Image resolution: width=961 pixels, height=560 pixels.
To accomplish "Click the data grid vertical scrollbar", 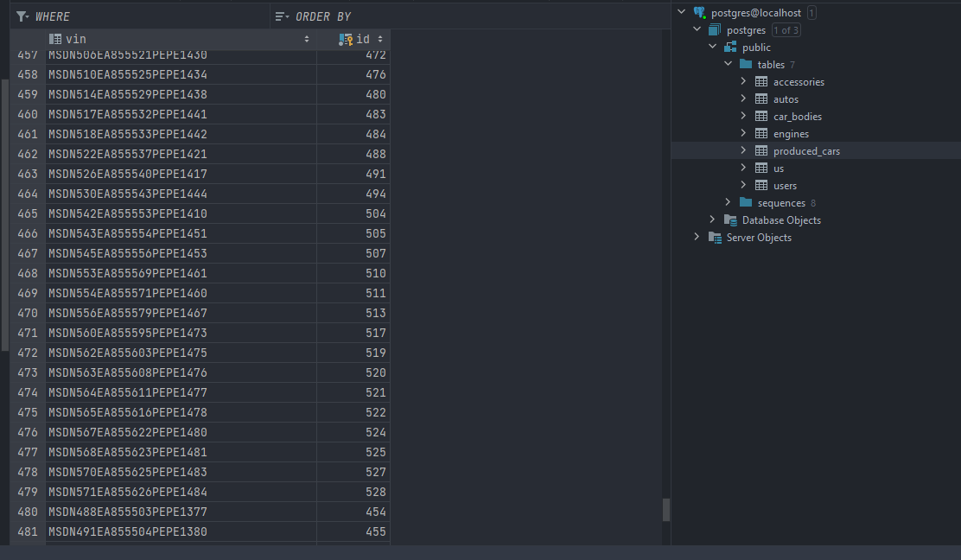I will tap(665, 510).
